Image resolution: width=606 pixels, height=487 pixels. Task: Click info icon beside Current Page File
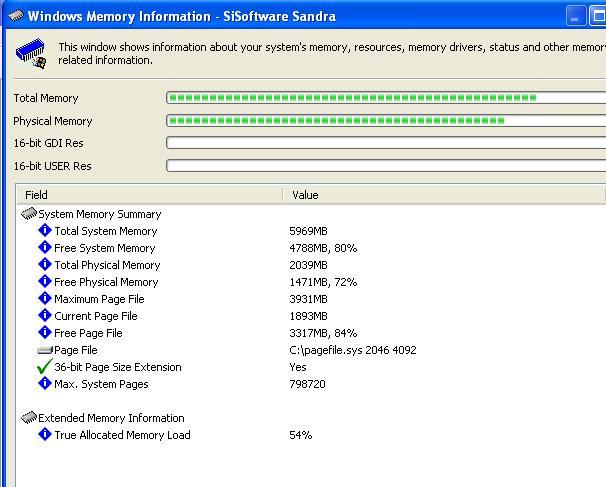(45, 315)
